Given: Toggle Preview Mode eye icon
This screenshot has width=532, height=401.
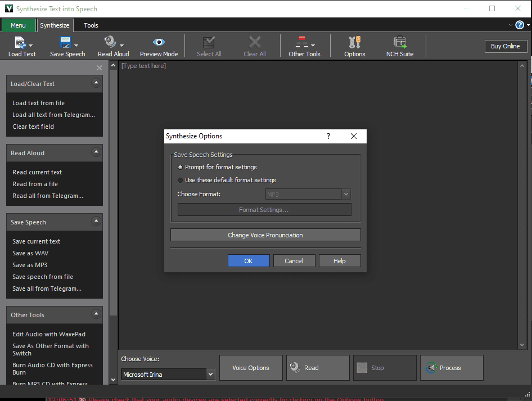Looking at the screenshot, I should pos(159,42).
